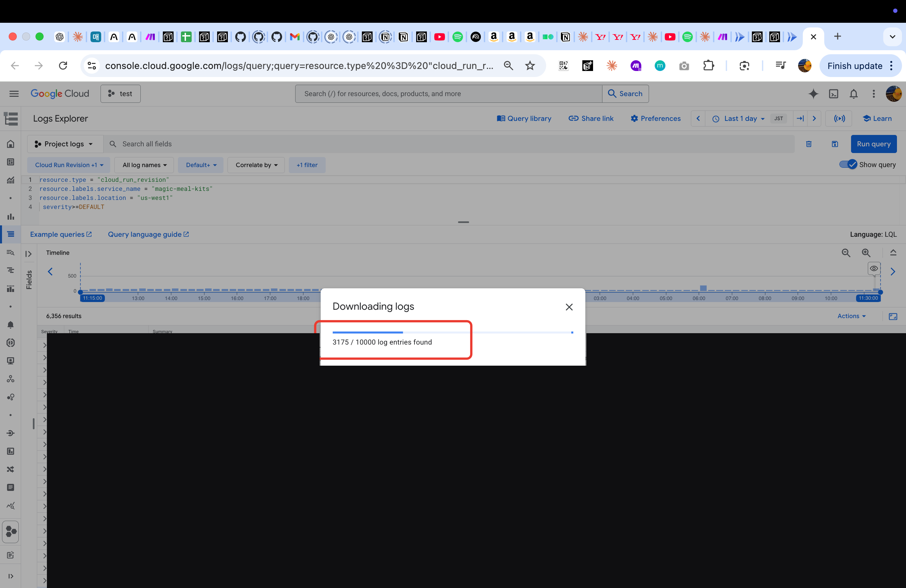Shift time range backward arrow in toolbar
Screen dimensions: 906x588
pos(698,118)
